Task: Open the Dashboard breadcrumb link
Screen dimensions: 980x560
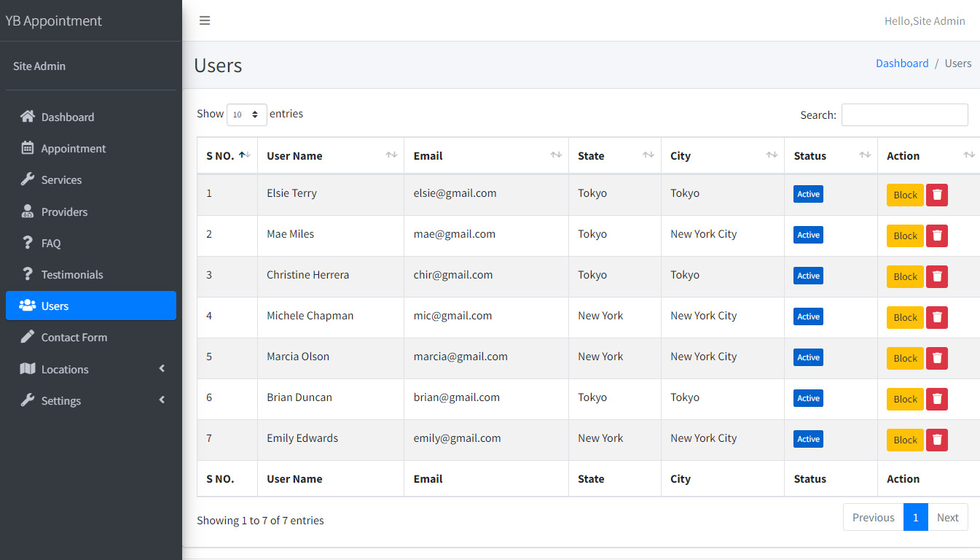Action: (902, 63)
